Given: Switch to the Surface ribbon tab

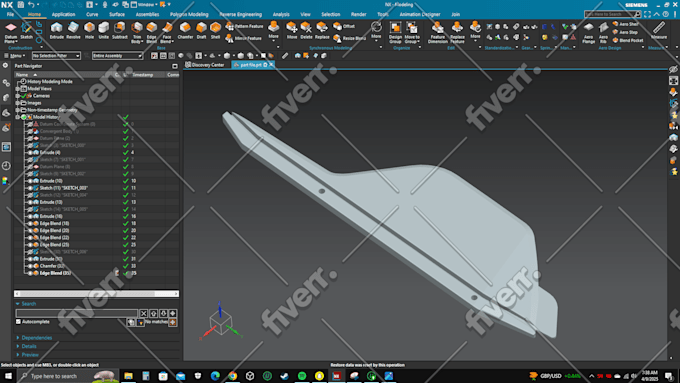Looking at the screenshot, I should pos(117,14).
